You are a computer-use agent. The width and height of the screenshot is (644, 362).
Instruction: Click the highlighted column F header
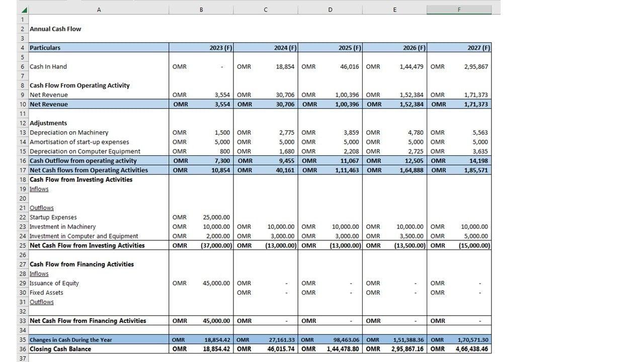(459, 10)
